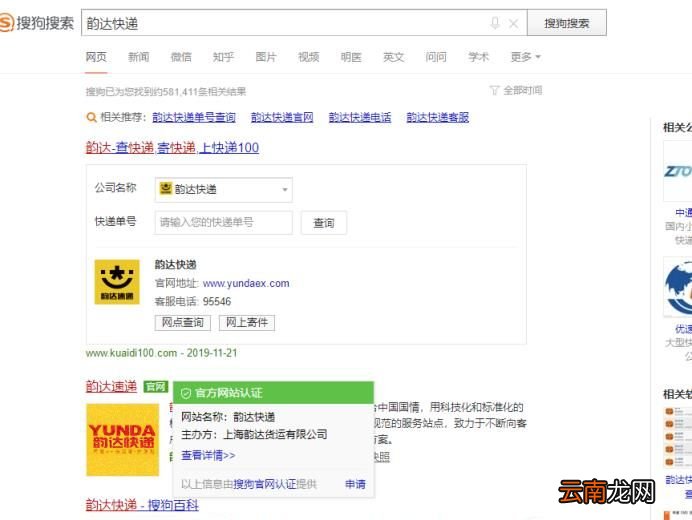Expand the 公司名称 韵达快递 dropdown
The image size is (692, 520).
(x=223, y=189)
